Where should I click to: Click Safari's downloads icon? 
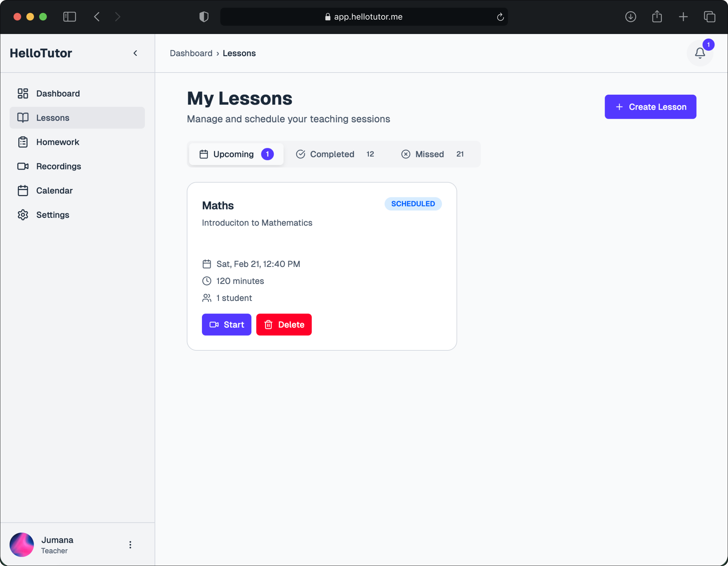(x=630, y=17)
